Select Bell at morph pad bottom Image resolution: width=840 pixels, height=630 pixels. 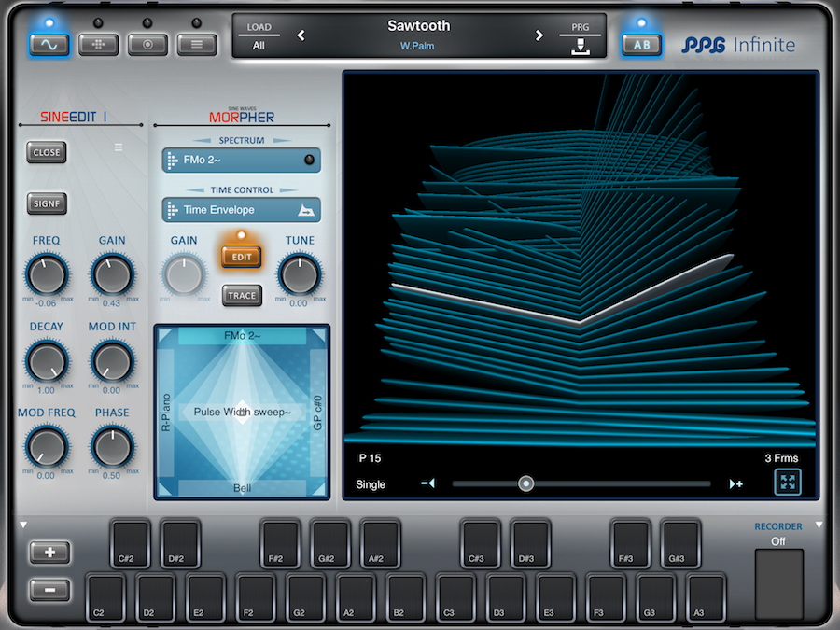242,488
